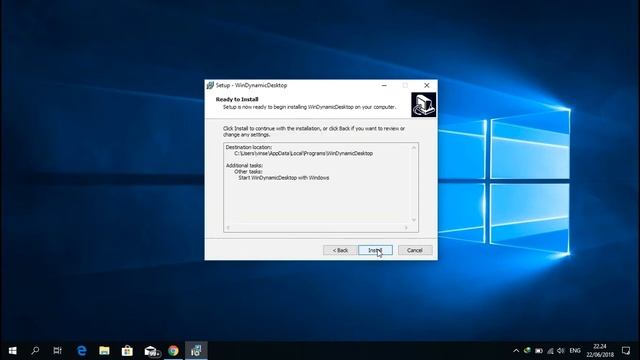Image resolution: width=640 pixels, height=360 pixels.
Task: Open Task View from taskbar
Action: tap(58, 351)
